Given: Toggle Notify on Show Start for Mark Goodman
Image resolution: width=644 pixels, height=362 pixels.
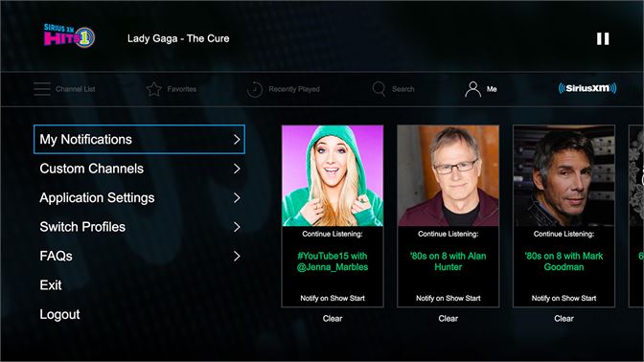Looking at the screenshot, I should point(563,299).
